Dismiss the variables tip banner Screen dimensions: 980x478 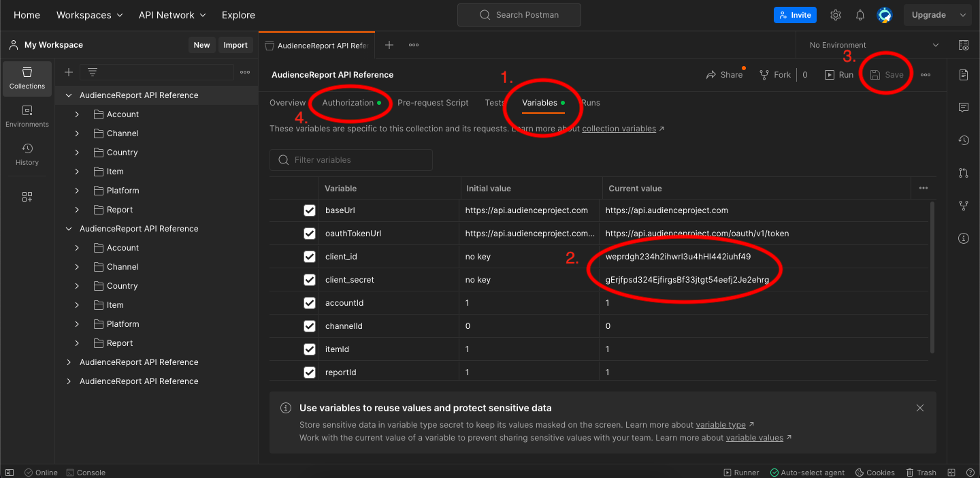pyautogui.click(x=920, y=408)
